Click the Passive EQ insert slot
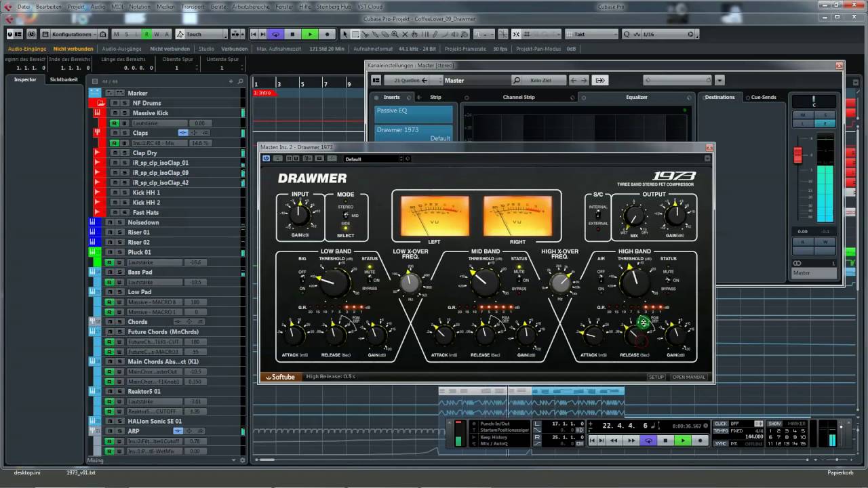 (413, 113)
